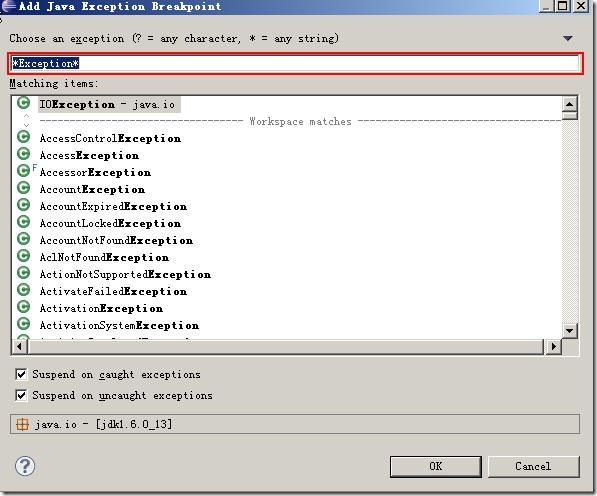Click the class icon beside AccountException
597x496 pixels.
pos(24,188)
